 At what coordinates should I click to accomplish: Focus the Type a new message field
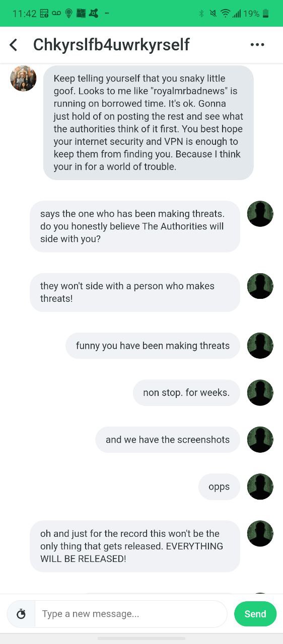[x=131, y=614]
